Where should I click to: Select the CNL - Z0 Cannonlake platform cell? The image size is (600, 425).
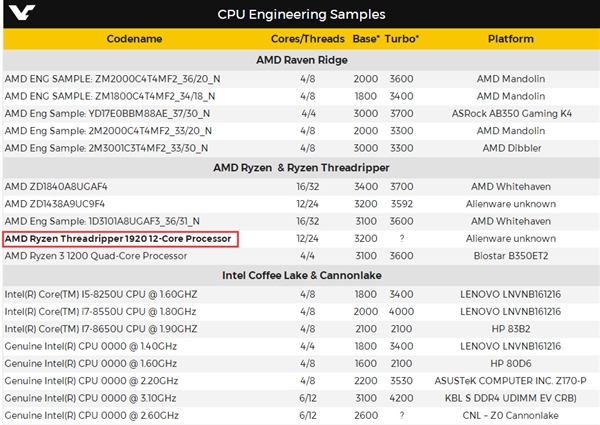pos(516,415)
